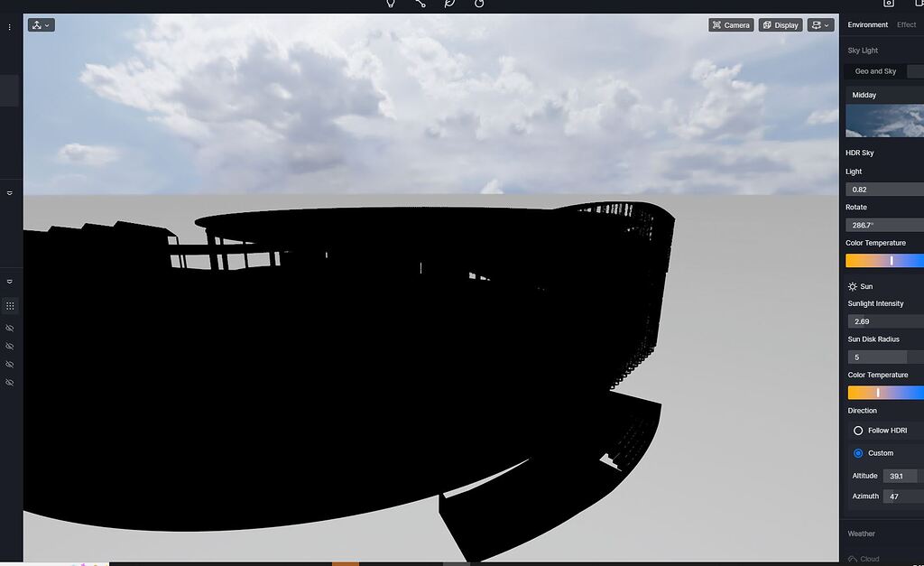924x566 pixels.
Task: Click the Sun icon in the Environment panel
Action: 851,286
